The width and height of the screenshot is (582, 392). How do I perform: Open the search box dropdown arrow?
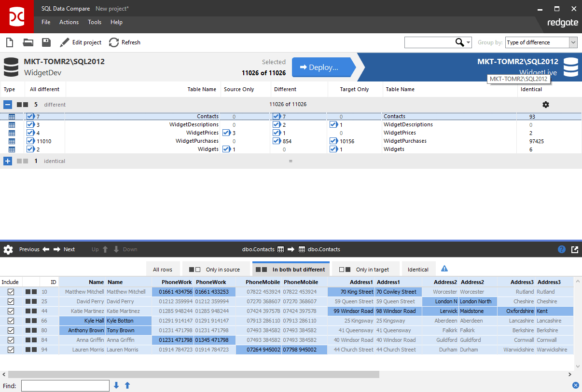click(x=467, y=42)
